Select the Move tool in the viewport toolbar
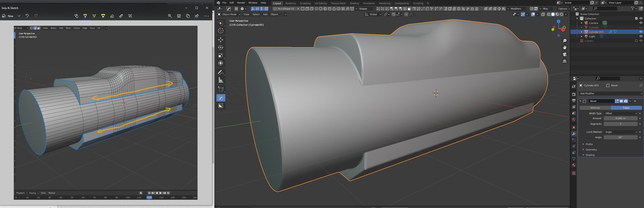Image resolution: width=644 pixels, height=208 pixels. coord(221,39)
